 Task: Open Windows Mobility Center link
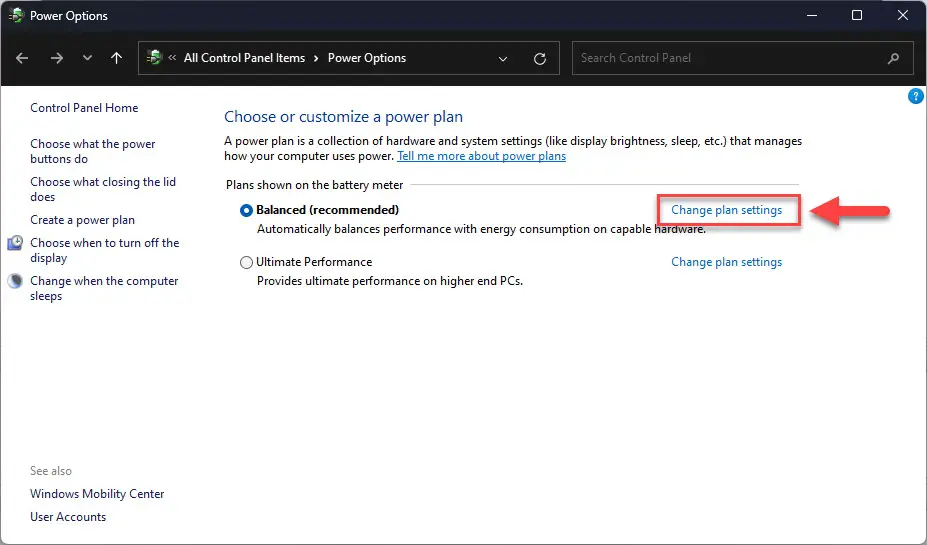click(x=97, y=494)
